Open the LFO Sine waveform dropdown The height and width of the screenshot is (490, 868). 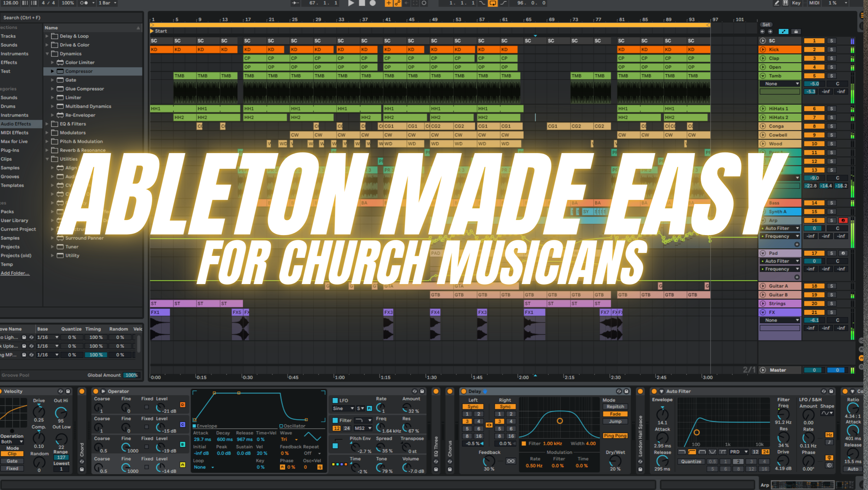pyautogui.click(x=343, y=409)
